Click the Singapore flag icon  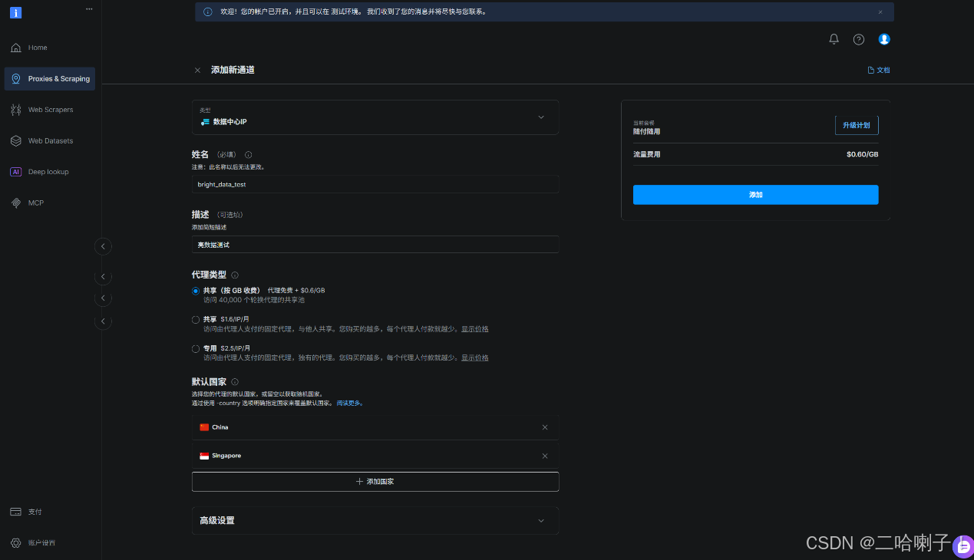pyautogui.click(x=204, y=456)
